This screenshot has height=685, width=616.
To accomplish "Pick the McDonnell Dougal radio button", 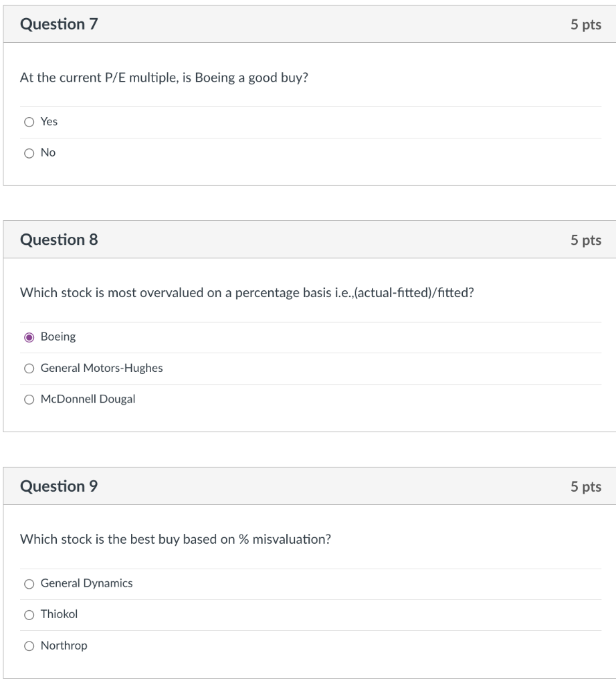I will (28, 399).
